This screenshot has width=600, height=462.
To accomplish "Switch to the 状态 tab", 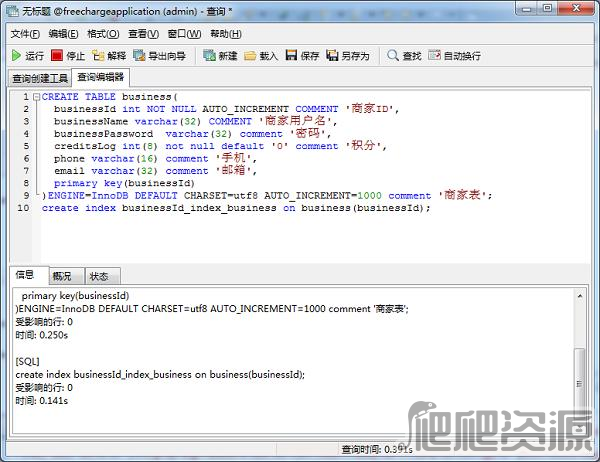I will click(99, 276).
